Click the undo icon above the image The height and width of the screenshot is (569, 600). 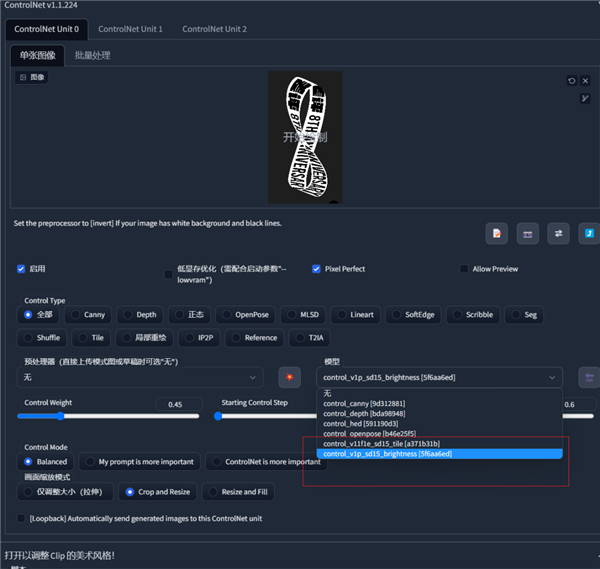[572, 81]
